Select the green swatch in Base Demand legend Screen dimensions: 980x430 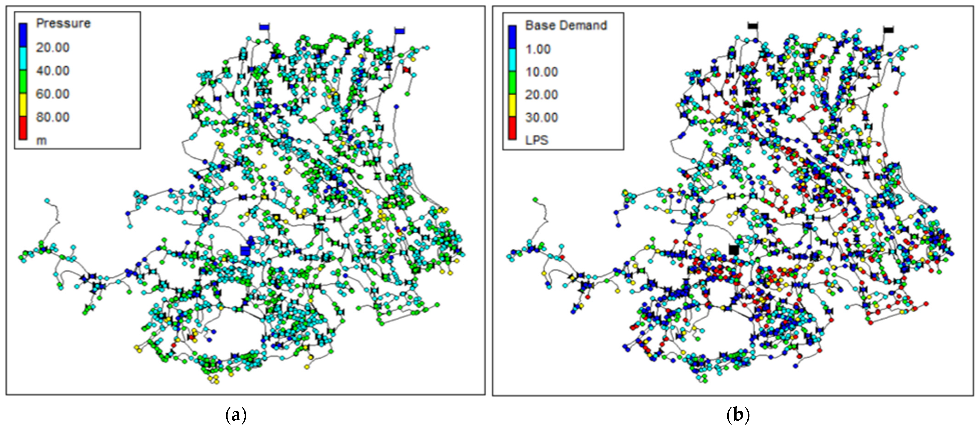pyautogui.click(x=512, y=82)
